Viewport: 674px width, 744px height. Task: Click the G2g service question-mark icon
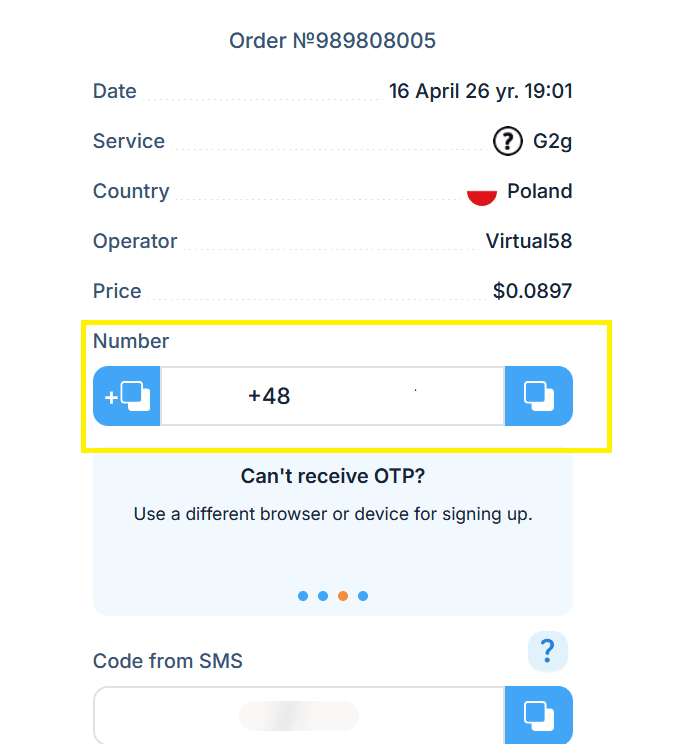pos(507,141)
